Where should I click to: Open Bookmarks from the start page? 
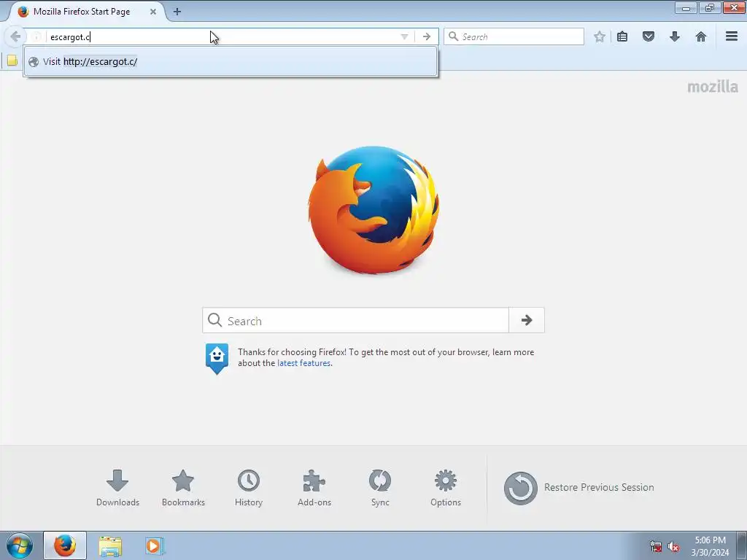[183, 488]
